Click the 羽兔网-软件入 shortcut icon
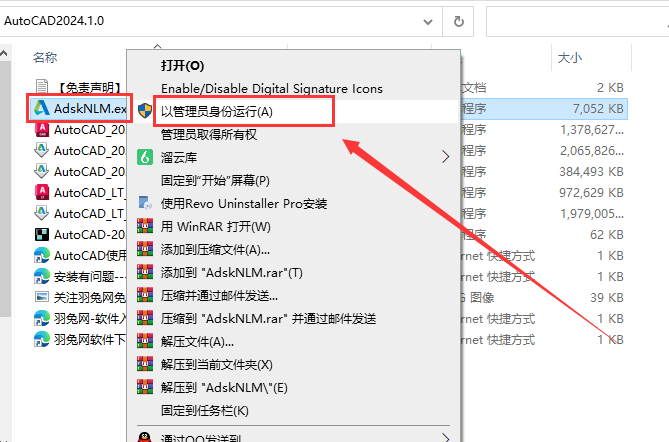This screenshot has width=669, height=442. click(x=41, y=318)
